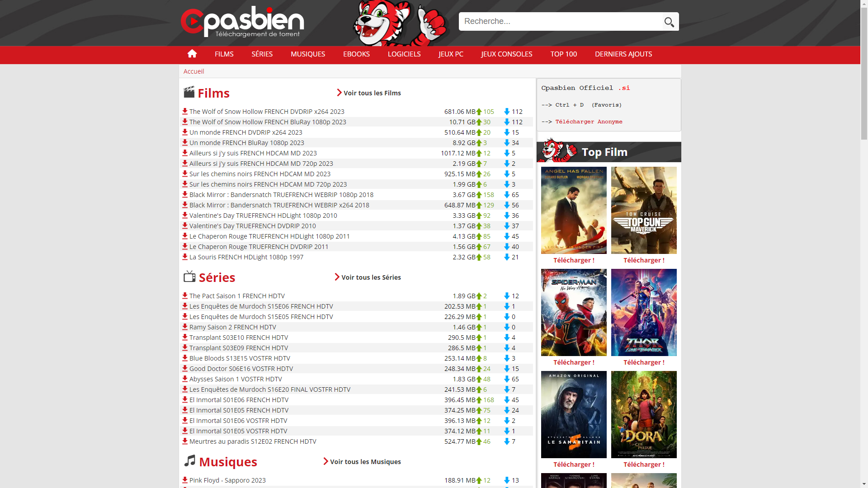Open the FILMS menu
Viewport: 868px width, 488px height.
pos(224,54)
